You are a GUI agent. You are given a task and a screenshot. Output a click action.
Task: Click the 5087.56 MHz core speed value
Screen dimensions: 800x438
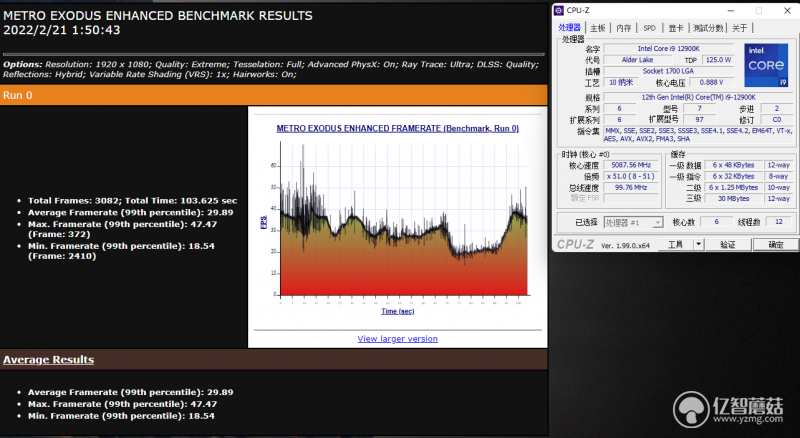point(631,165)
